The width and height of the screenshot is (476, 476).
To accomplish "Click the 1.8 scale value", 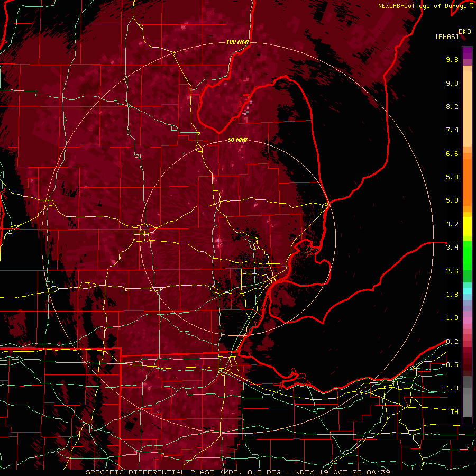I will coord(452,295).
